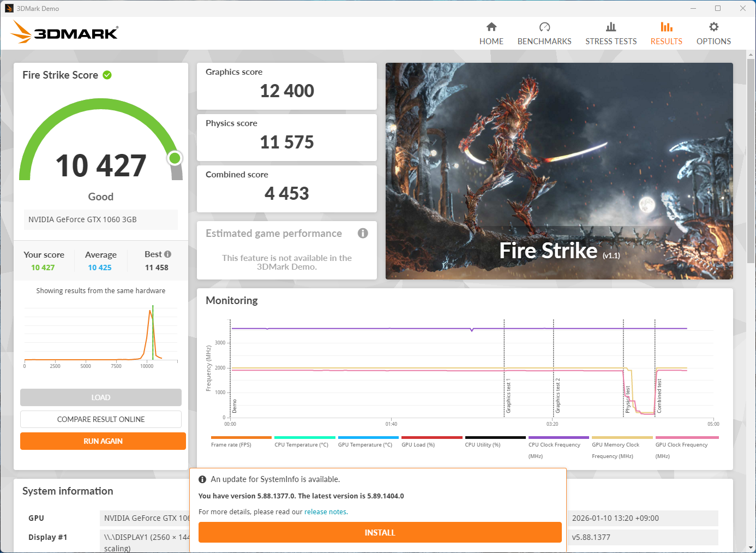756x553 pixels.
Task: Click the Physics test marker in chart
Action: pyautogui.click(x=627, y=399)
